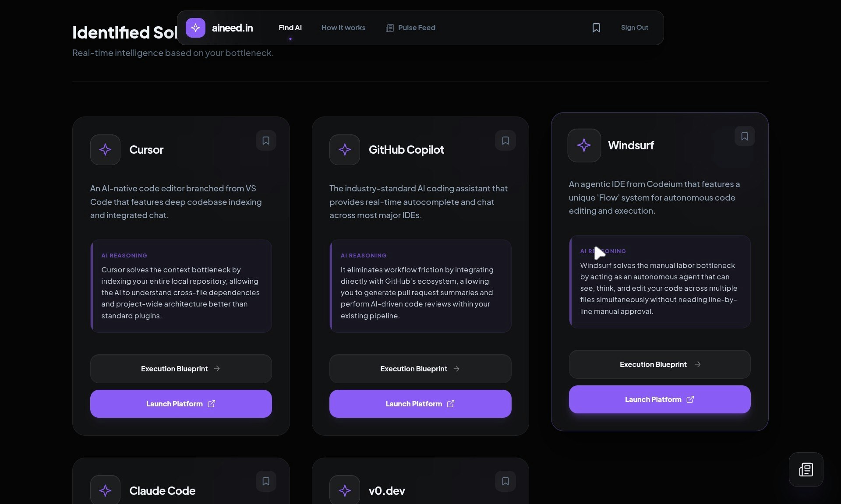
Task: Click the GitHub Copilot sparkle icon
Action: pos(345,150)
